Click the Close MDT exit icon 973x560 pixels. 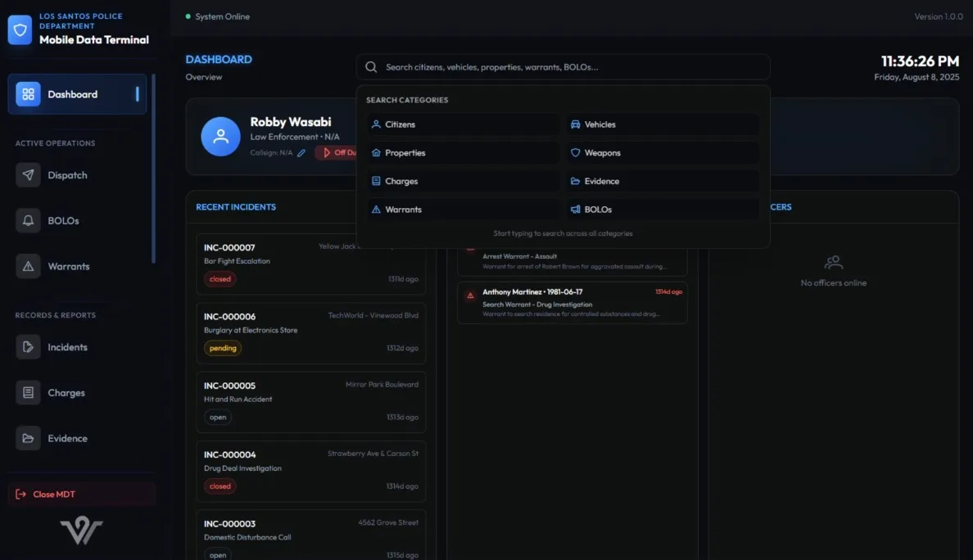click(x=20, y=495)
